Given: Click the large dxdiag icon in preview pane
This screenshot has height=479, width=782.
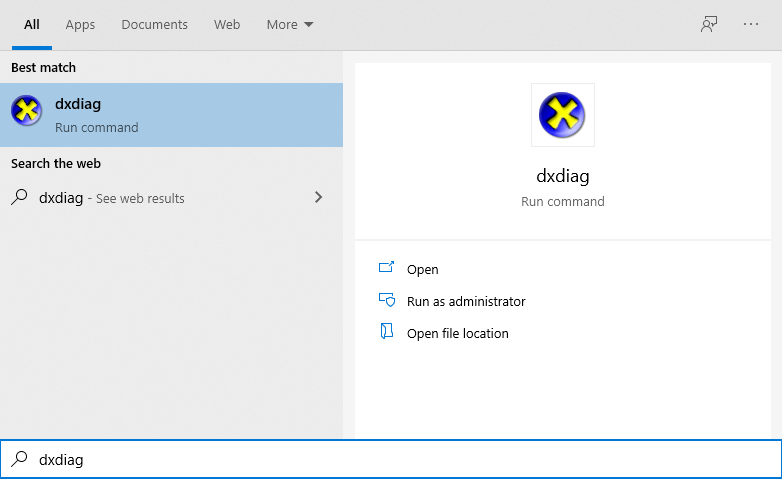Looking at the screenshot, I should 562,114.
